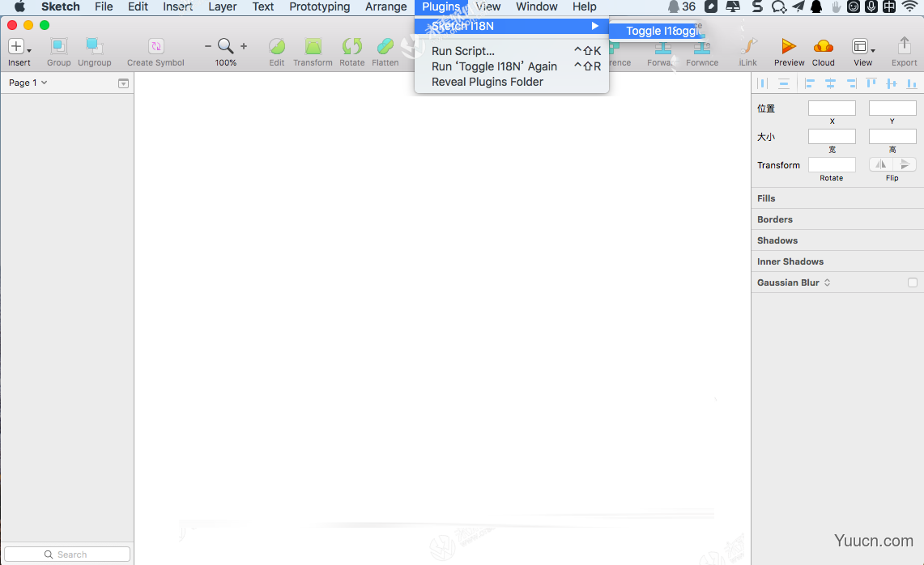924x565 pixels.
Task: Distribute layers horizontally
Action: tap(763, 83)
